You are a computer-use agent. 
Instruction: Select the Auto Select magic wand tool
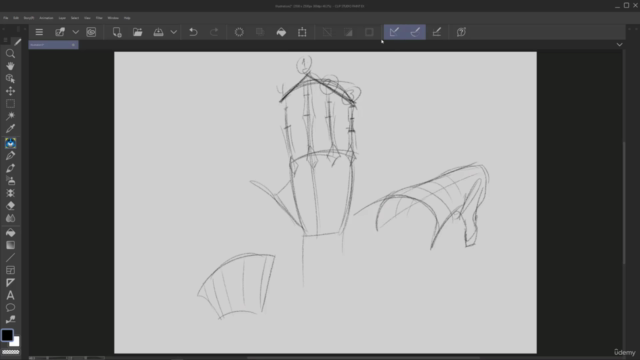point(10,116)
